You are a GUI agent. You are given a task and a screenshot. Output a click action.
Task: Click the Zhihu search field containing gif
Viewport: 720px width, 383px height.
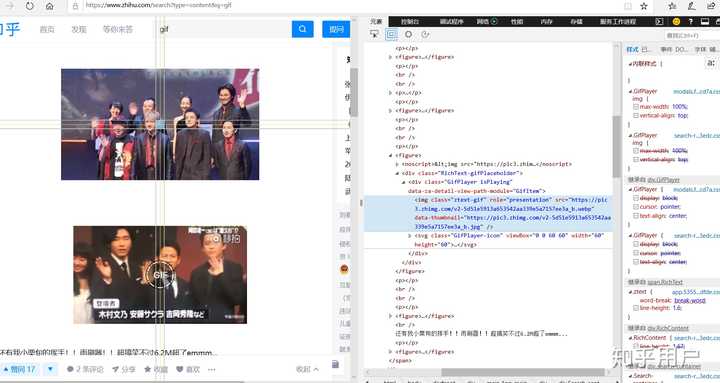click(x=224, y=29)
